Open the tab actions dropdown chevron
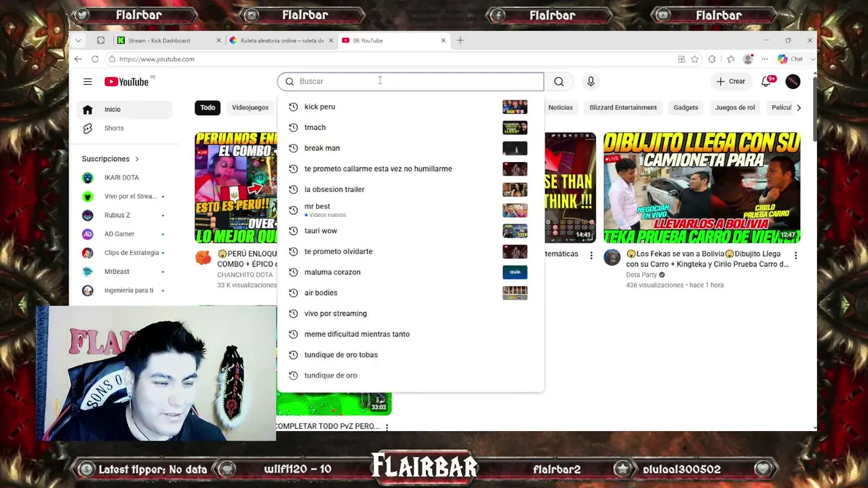The height and width of the screenshot is (488, 868). 78,41
